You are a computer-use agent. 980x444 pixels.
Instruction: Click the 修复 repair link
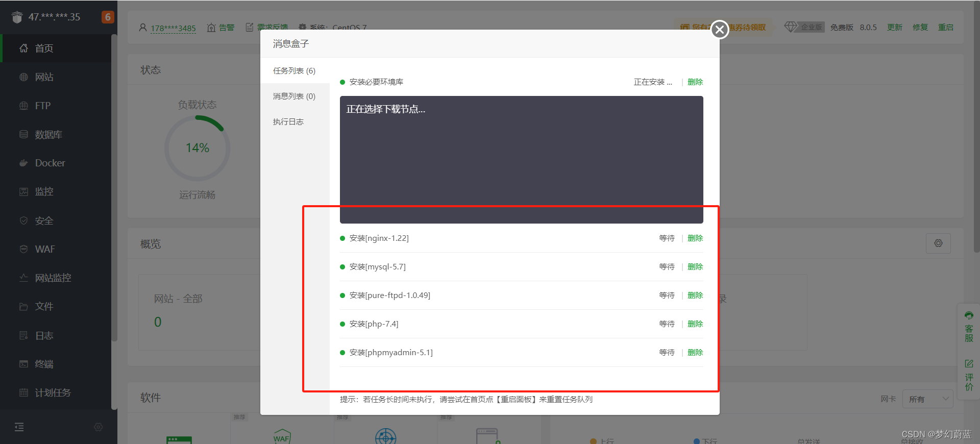click(x=920, y=28)
